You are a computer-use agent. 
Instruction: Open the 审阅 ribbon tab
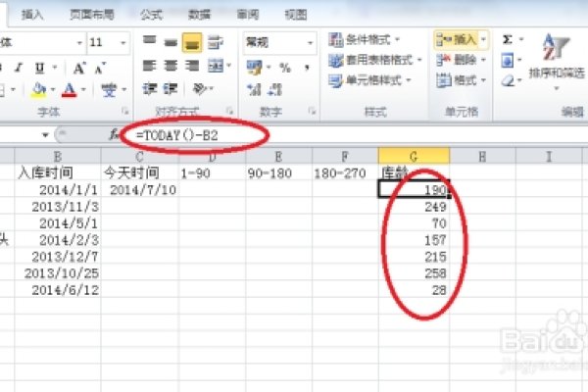point(248,15)
